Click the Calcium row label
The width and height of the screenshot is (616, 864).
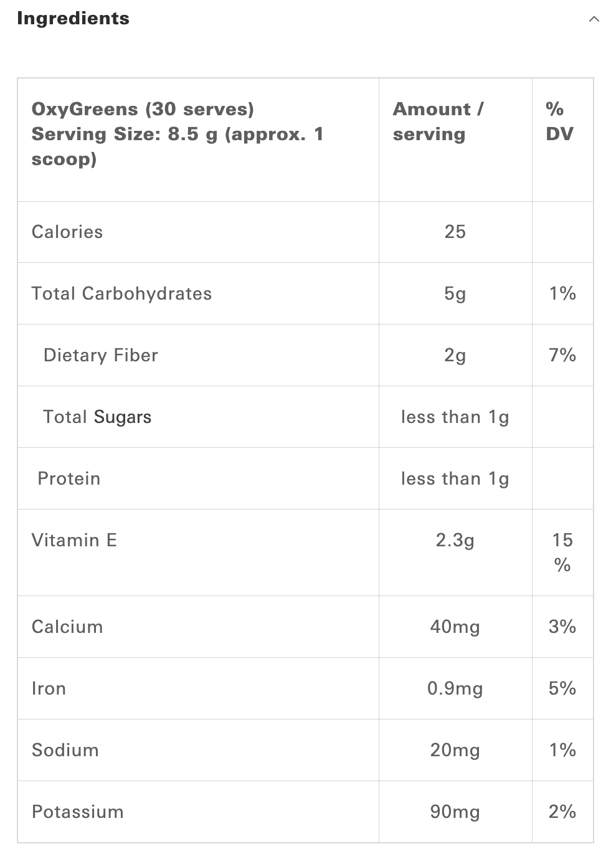(x=67, y=627)
